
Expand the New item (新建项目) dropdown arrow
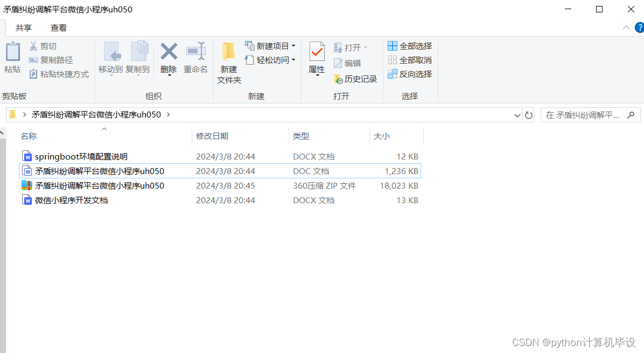293,46
